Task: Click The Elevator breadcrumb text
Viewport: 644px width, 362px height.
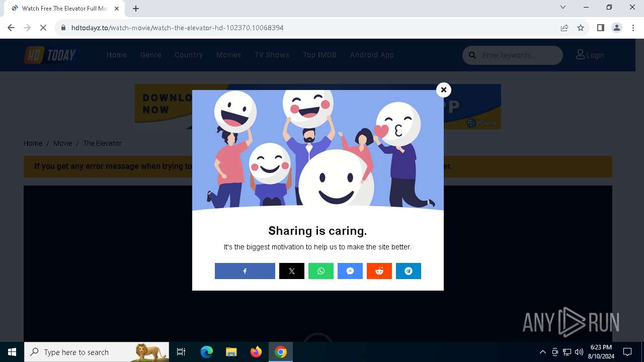Action: point(102,143)
